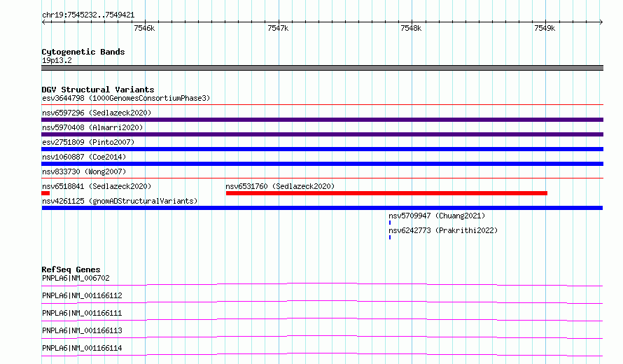Image resolution: width=623 pixels, height=364 pixels.
Task: Click the 7548k ruler tick label
Action: point(411,28)
